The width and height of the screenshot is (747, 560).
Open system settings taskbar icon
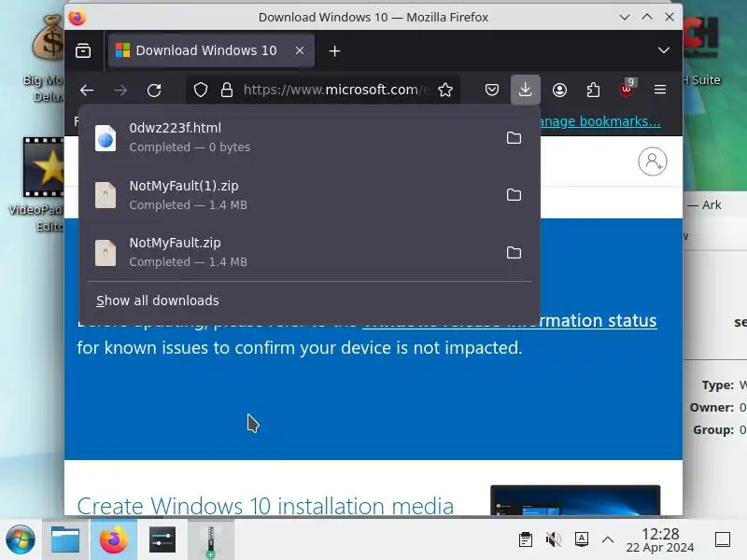coord(162,539)
